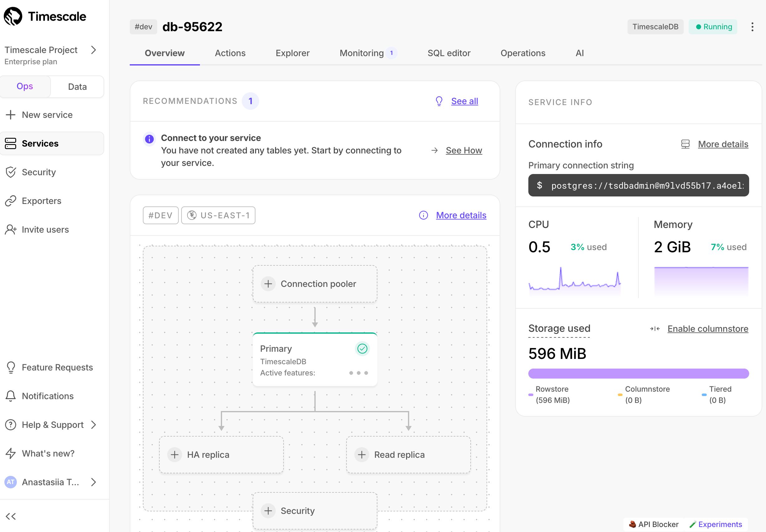Open the Explorer tab
The image size is (766, 532).
pyautogui.click(x=292, y=53)
